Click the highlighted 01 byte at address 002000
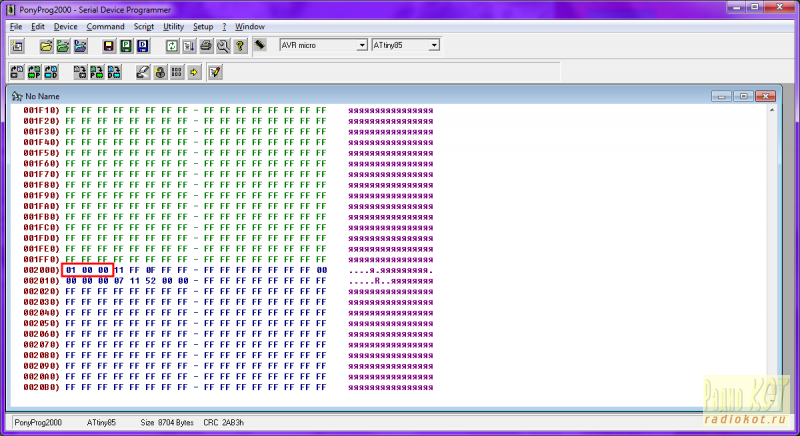 (70, 270)
